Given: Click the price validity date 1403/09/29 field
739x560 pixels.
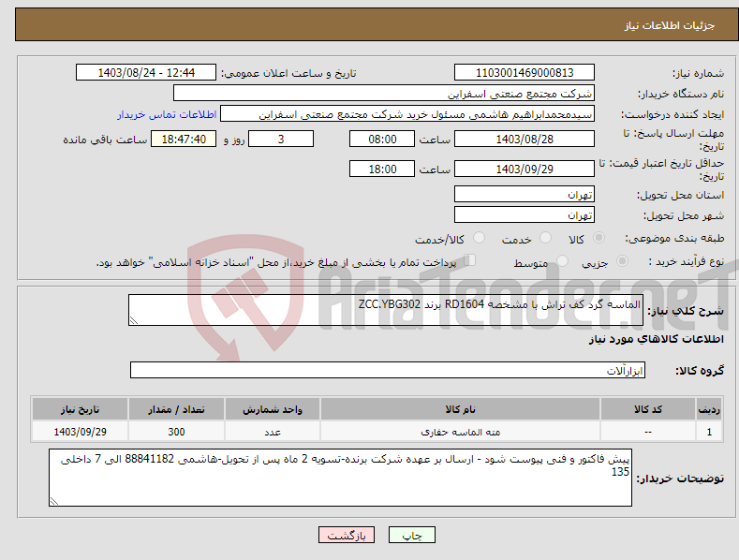Looking at the screenshot, I should 525,169.
